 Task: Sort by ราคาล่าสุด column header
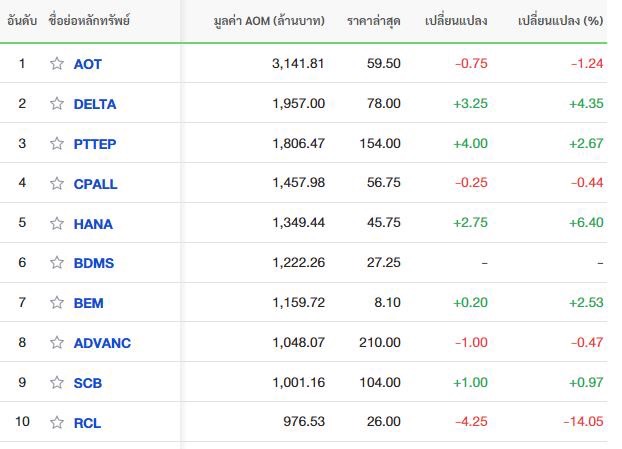374,21
